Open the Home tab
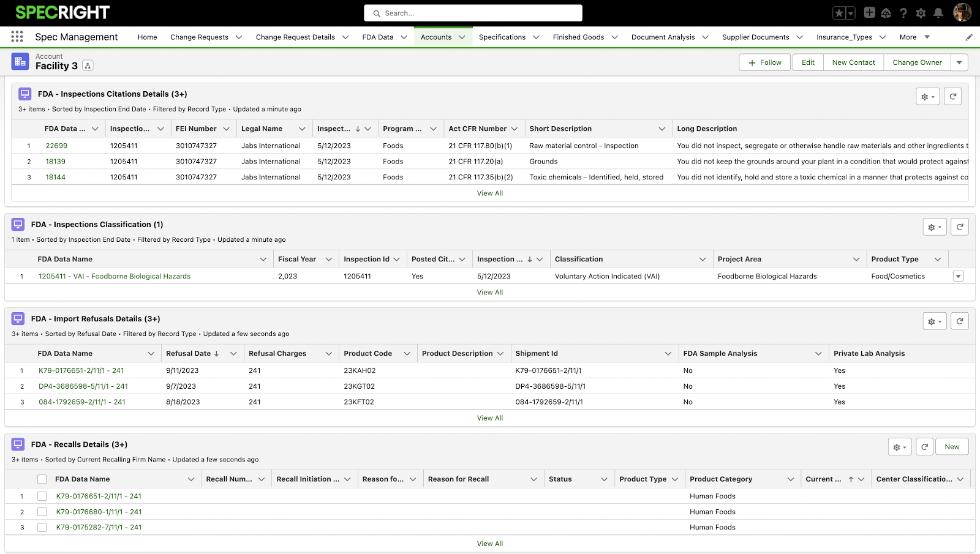This screenshot has height=554, width=980. tap(147, 37)
